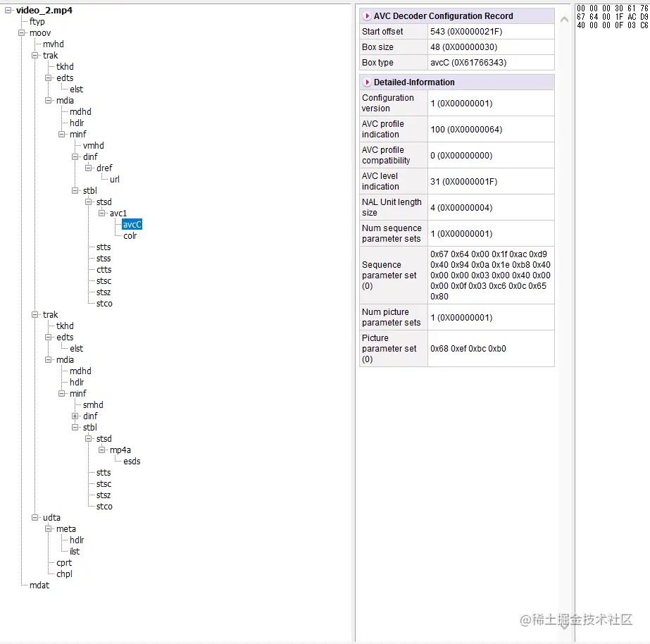Select the highlighted avcC box
The image size is (650, 644).
pyautogui.click(x=132, y=224)
